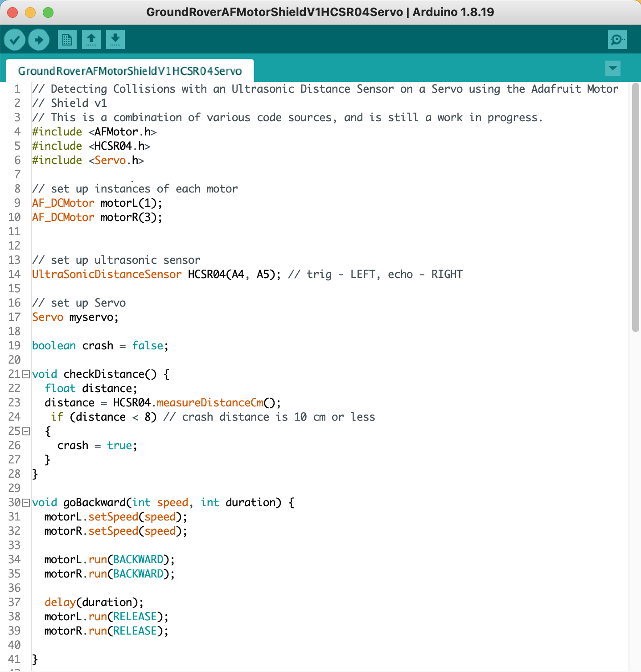Click the yellow minimize window button
The width and height of the screenshot is (641, 672).
click(30, 12)
